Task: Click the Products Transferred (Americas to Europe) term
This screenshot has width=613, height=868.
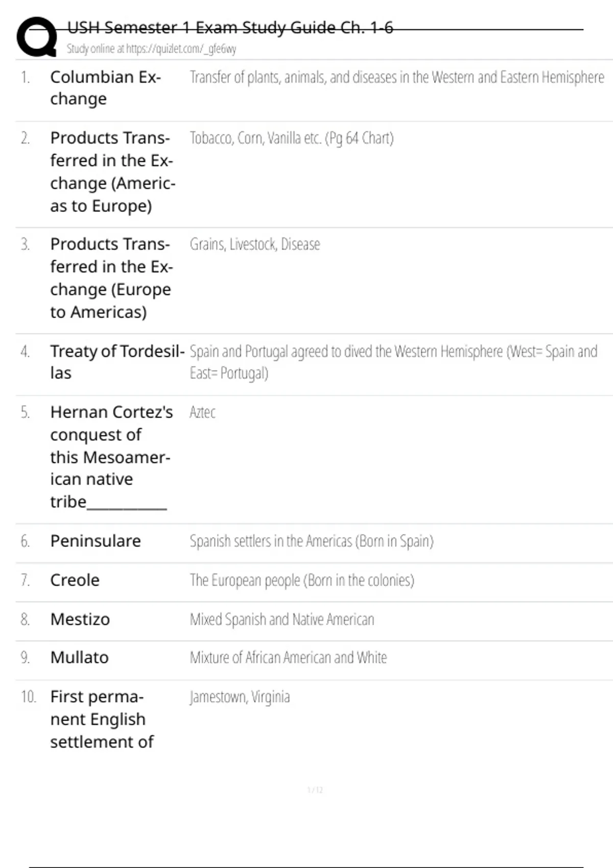Action: [112, 172]
